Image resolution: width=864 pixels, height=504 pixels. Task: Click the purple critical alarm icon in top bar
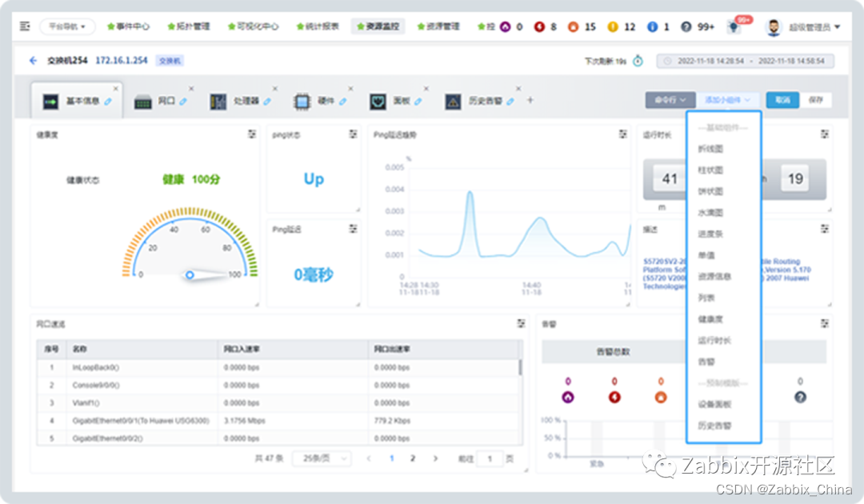(506, 26)
